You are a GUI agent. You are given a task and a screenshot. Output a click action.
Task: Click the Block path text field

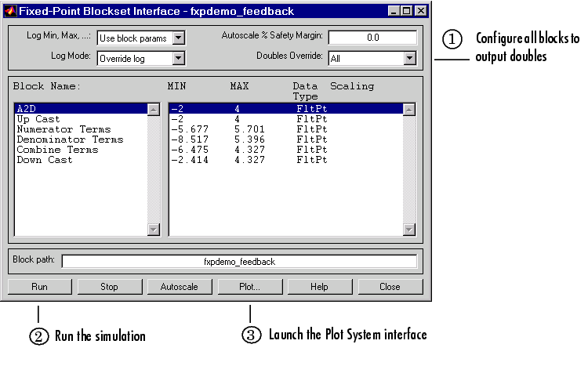[239, 262]
